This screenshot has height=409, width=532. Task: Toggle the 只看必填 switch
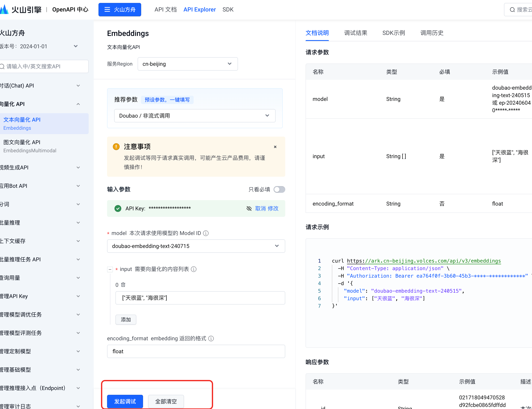279,189
